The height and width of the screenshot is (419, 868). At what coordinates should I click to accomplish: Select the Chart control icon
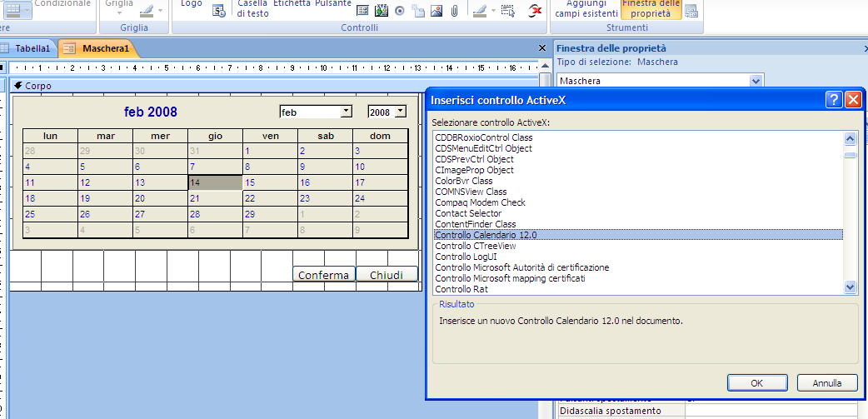pos(382,11)
